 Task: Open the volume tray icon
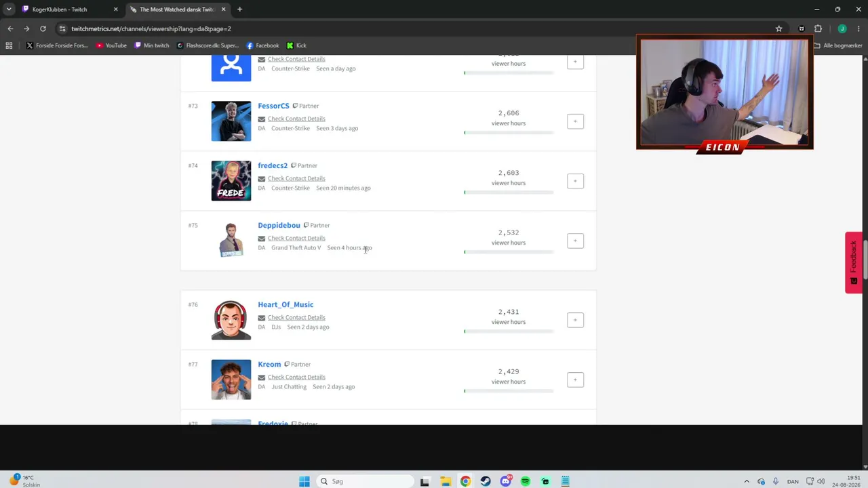(821, 481)
